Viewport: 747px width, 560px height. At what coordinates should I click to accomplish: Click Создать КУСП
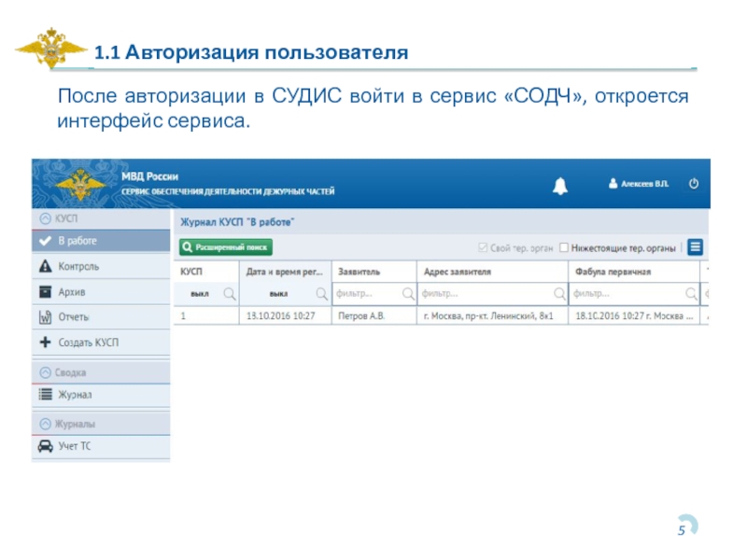(101, 343)
